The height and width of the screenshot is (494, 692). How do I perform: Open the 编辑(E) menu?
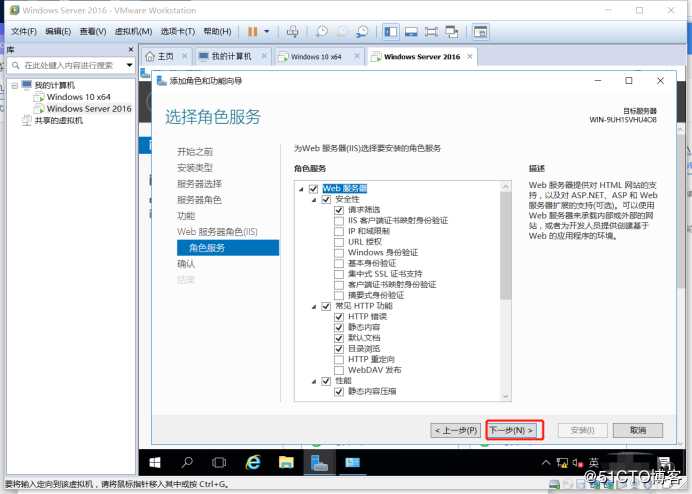(58, 31)
